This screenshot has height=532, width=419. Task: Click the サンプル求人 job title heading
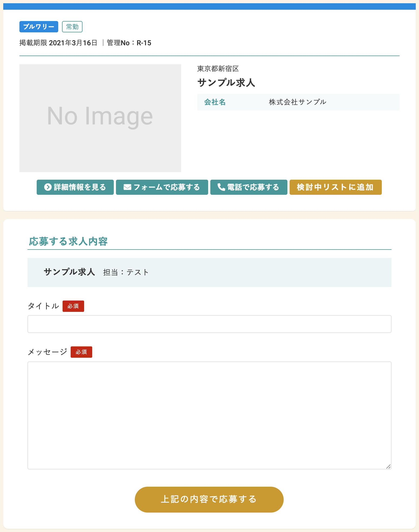pyautogui.click(x=226, y=83)
